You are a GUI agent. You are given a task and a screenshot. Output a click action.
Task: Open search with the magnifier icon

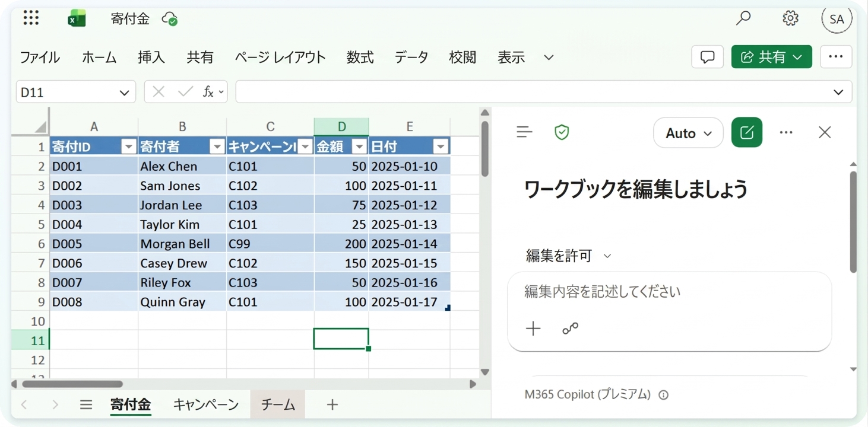click(743, 18)
